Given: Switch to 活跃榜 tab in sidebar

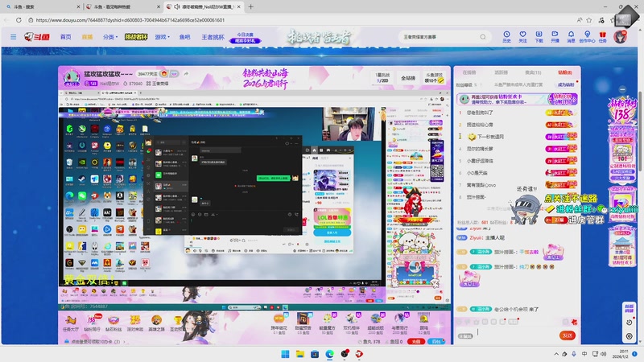Looking at the screenshot, I should 501,72.
